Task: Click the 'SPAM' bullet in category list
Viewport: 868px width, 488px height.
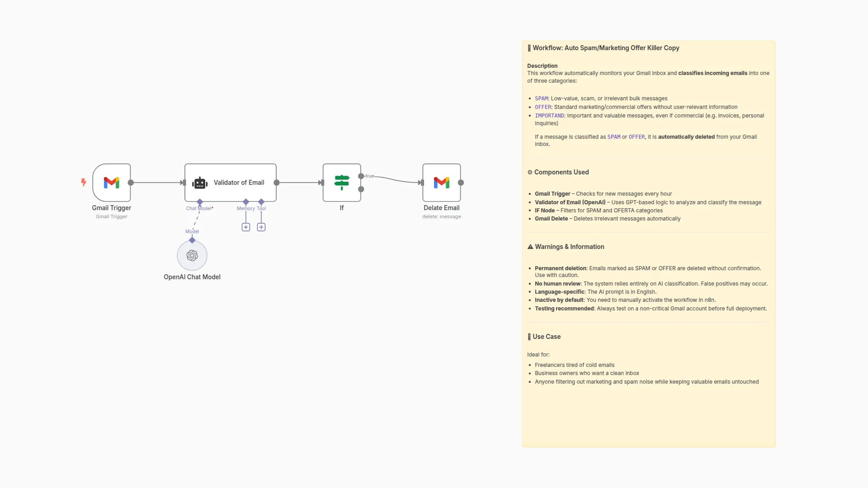Action: (601, 99)
